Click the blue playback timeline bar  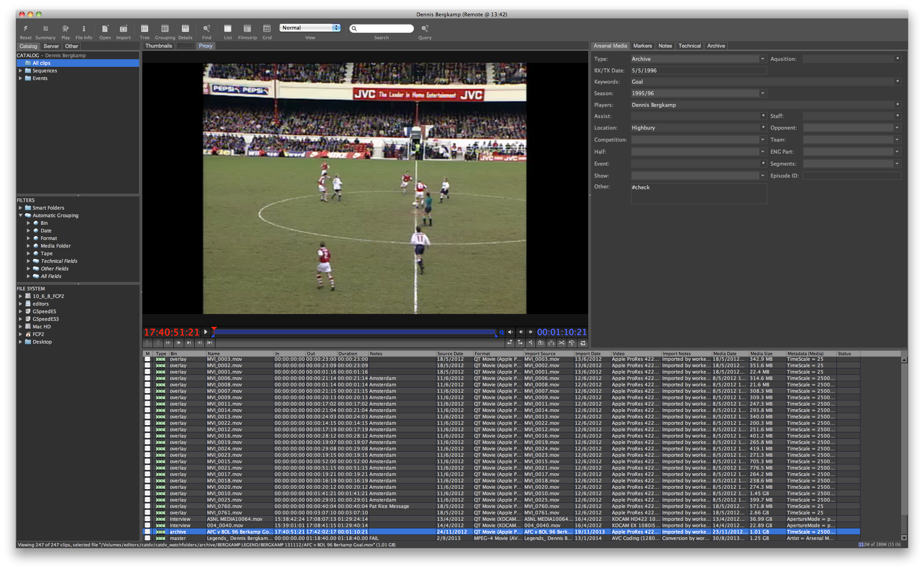[354, 332]
